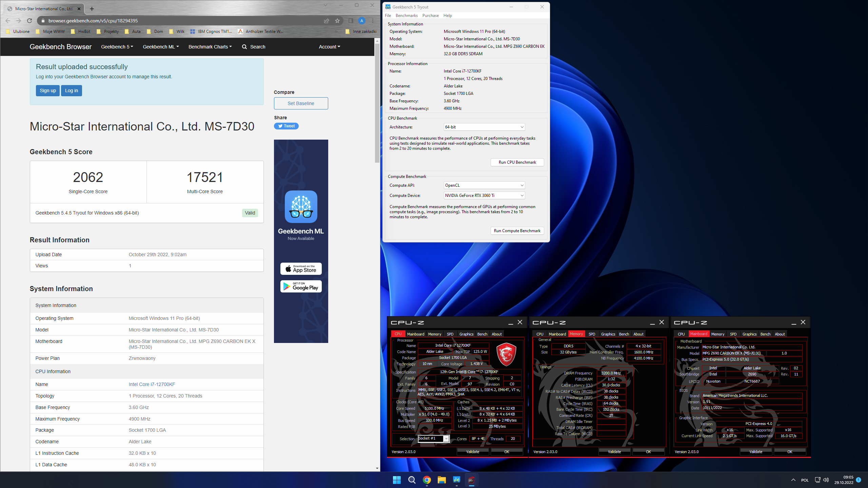
Task: Click Validate in the Memory CPU-Z window
Action: click(614, 452)
